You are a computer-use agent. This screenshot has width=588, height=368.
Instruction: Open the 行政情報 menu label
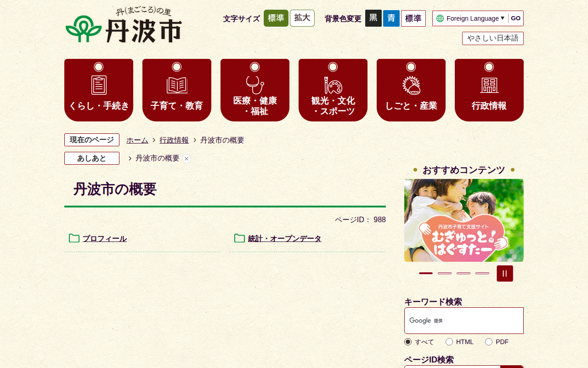click(489, 106)
